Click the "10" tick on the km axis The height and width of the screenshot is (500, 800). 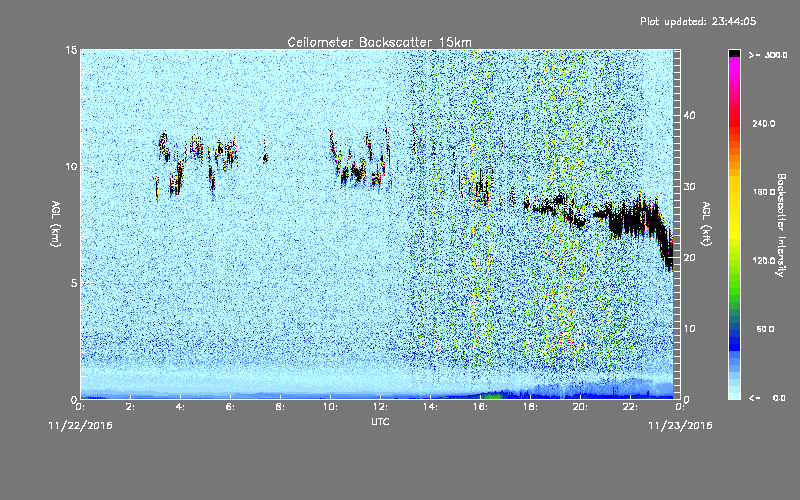pyautogui.click(x=71, y=166)
